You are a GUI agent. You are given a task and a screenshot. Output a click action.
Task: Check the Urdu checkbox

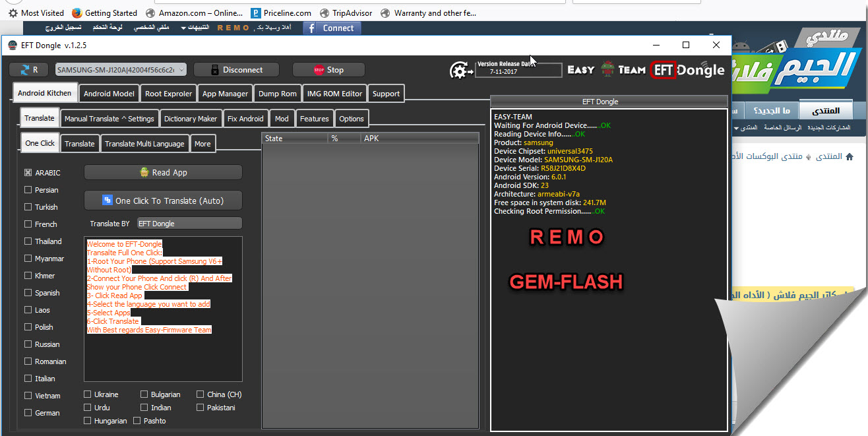point(88,408)
